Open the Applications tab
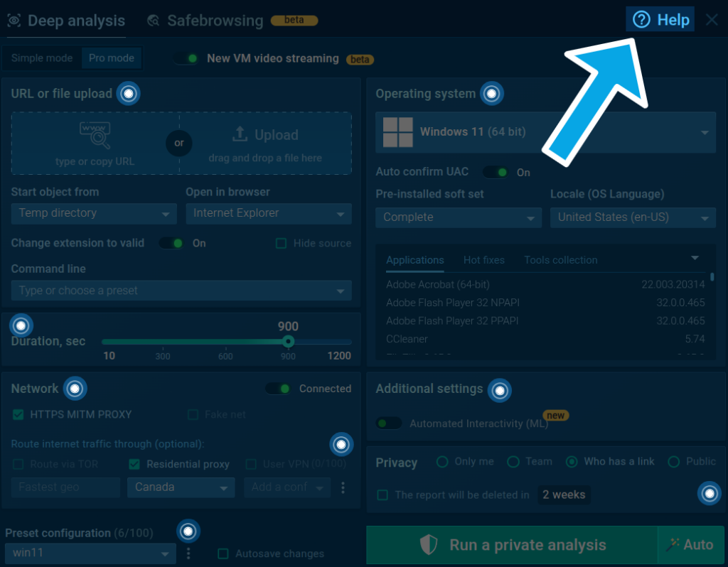This screenshot has width=728, height=567. pos(415,260)
